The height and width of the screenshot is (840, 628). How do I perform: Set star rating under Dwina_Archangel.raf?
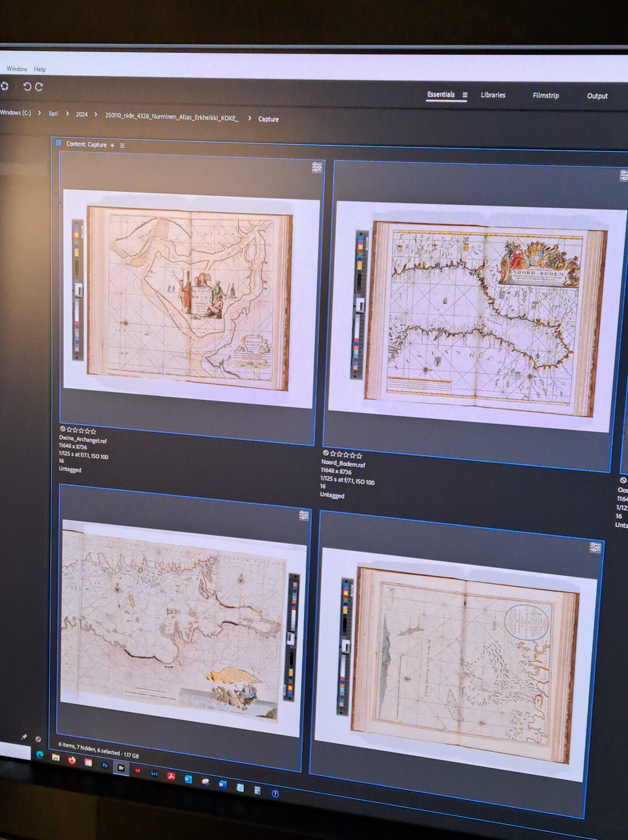click(x=81, y=430)
